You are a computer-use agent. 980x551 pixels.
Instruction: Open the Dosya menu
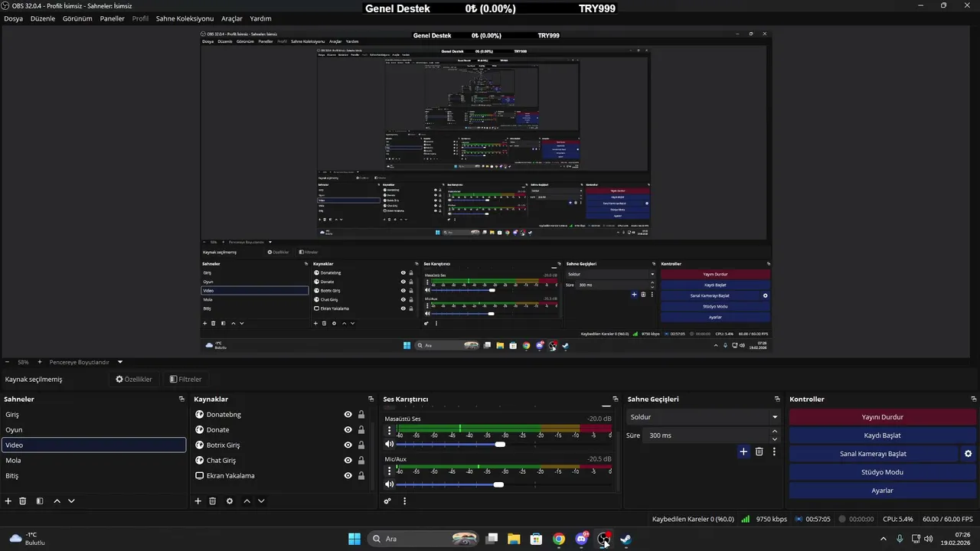(13, 18)
